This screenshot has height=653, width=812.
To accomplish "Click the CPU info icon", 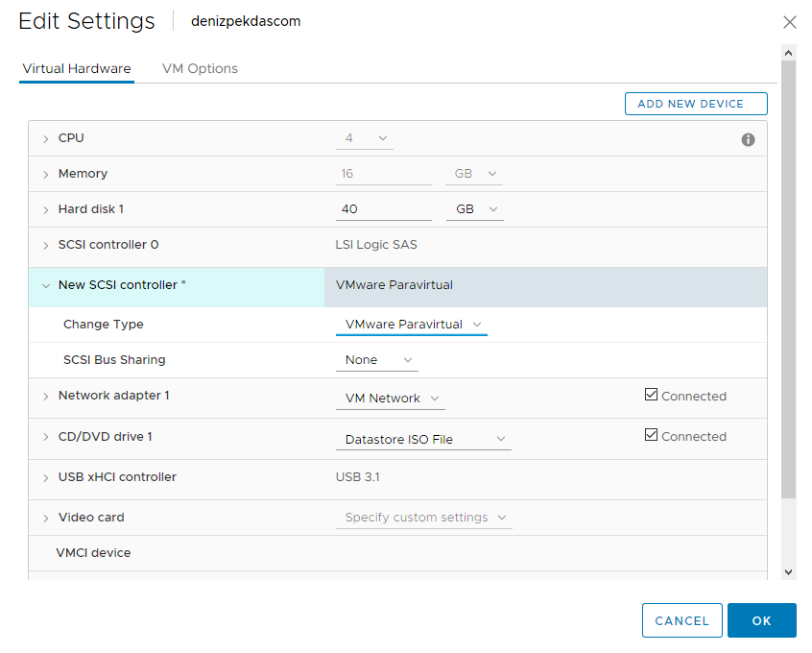I will [748, 140].
